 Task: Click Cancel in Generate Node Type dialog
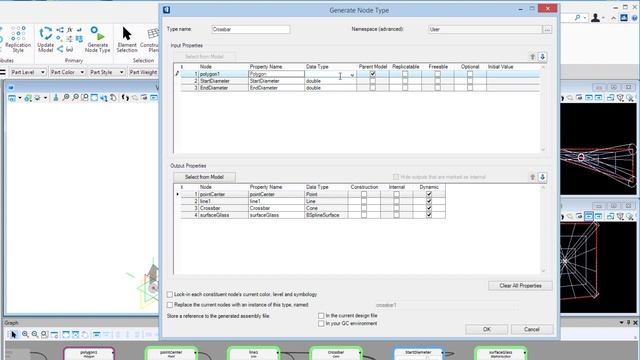click(x=531, y=329)
